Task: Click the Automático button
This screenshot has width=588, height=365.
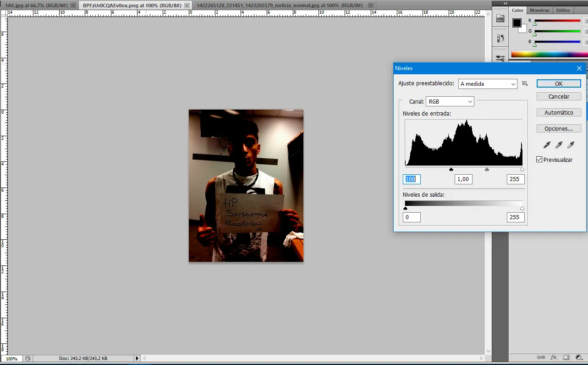Action: point(559,112)
